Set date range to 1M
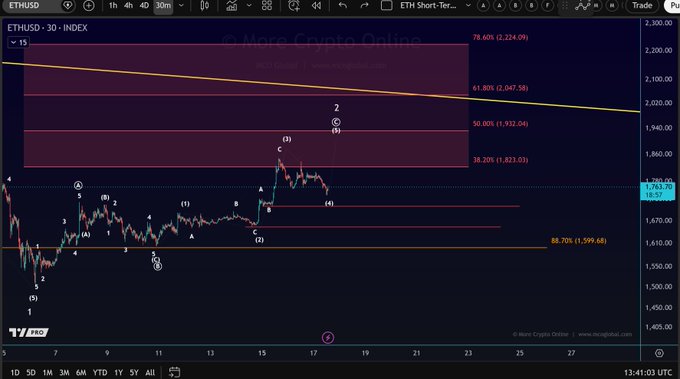Viewport: 680px width, 379px height. coord(47,372)
